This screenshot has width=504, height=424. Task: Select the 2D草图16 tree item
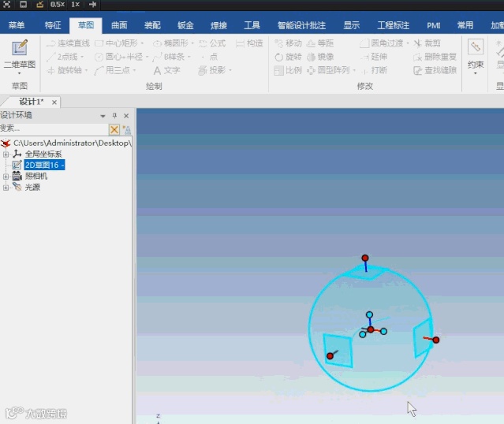click(44, 165)
